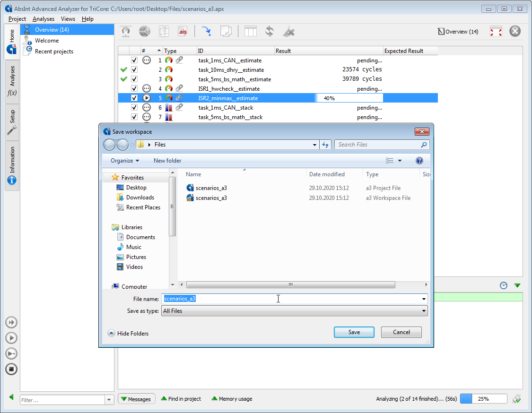Click the 25% analysis progress bar

click(483, 399)
